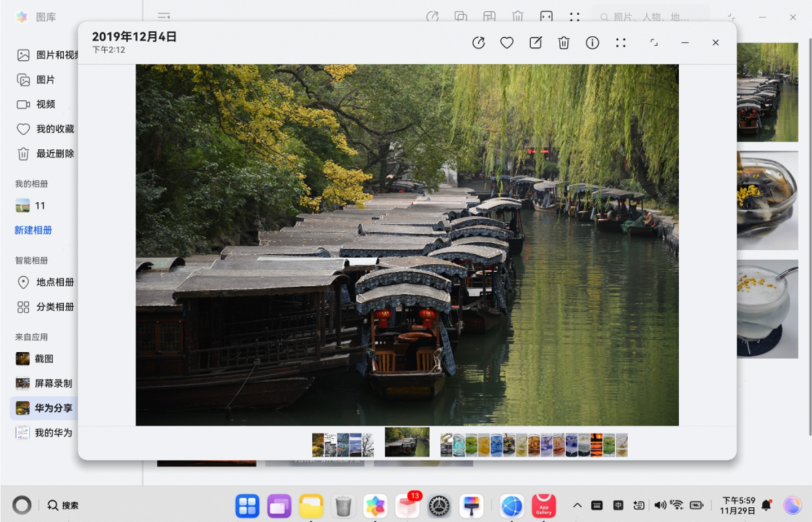Click the search field in gallery toolbar
Image resolution: width=812 pixels, height=522 pixels.
[x=648, y=17]
